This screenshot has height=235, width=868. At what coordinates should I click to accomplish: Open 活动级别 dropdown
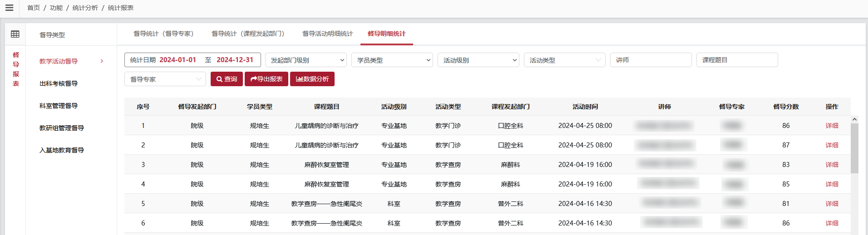[478, 60]
